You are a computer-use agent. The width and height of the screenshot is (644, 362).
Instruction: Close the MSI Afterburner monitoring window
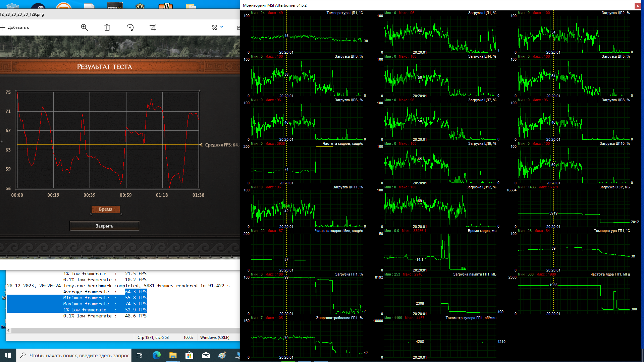pyautogui.click(x=637, y=5)
